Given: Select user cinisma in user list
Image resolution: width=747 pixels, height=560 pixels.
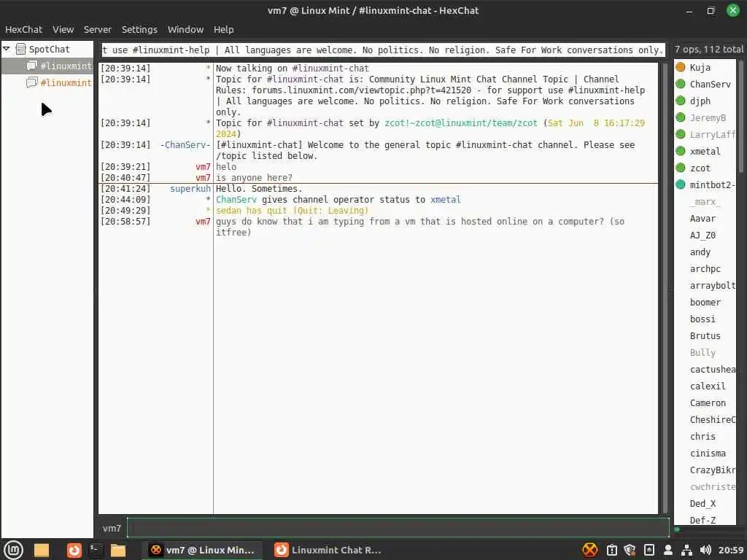Looking at the screenshot, I should click(x=708, y=453).
